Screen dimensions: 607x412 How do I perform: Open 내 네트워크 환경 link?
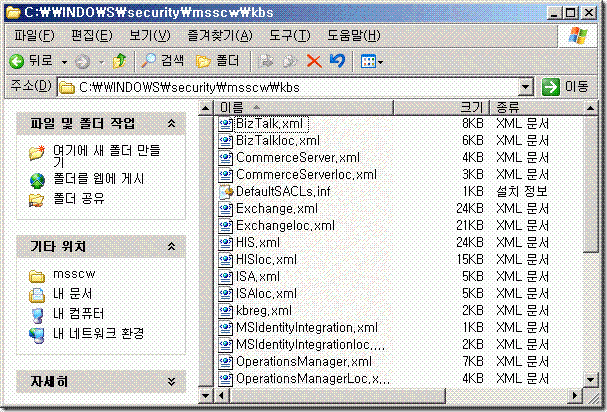click(x=98, y=333)
